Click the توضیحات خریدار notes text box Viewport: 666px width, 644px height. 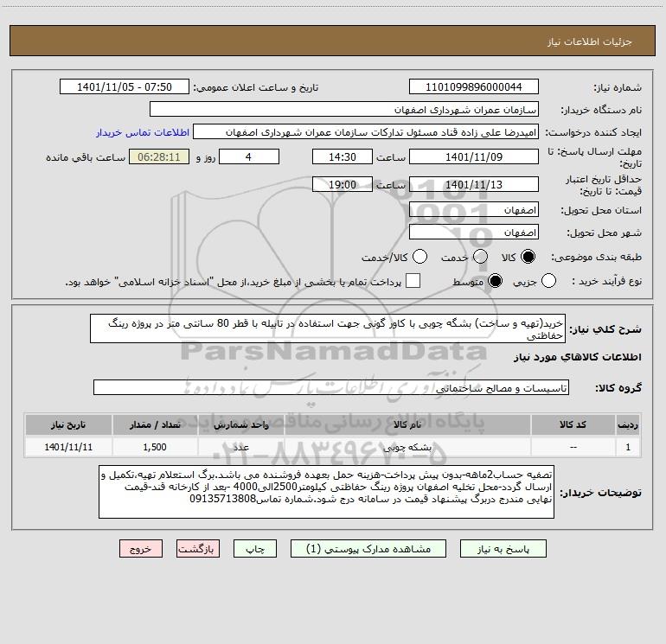pos(326,492)
